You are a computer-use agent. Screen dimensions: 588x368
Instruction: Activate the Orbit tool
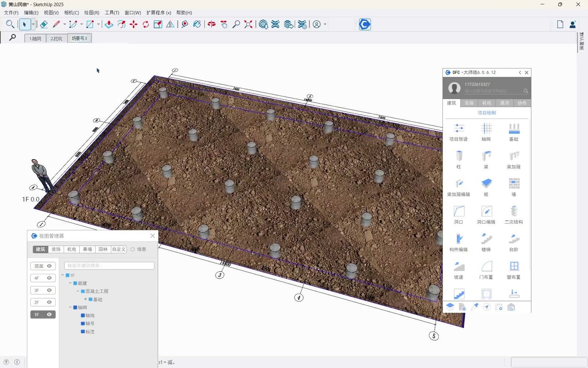212,24
